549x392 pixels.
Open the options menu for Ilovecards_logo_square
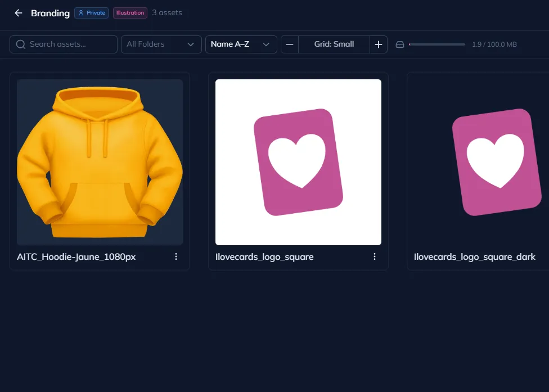pyautogui.click(x=374, y=256)
